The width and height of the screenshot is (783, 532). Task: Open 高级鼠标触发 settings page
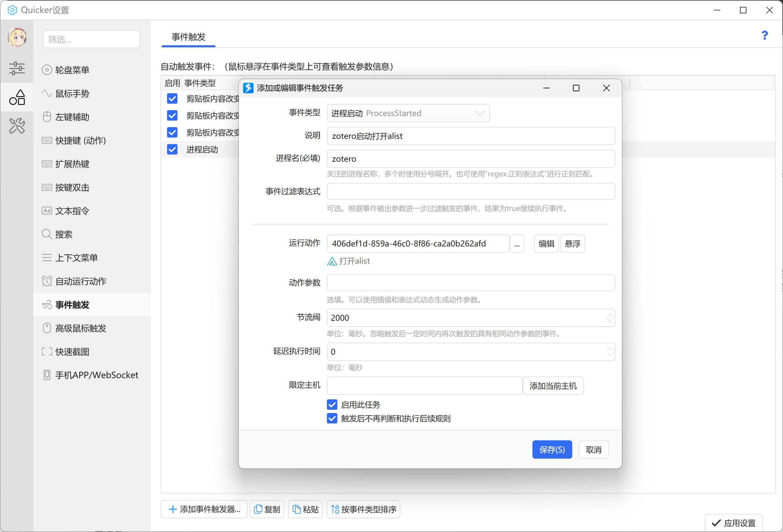click(92, 328)
